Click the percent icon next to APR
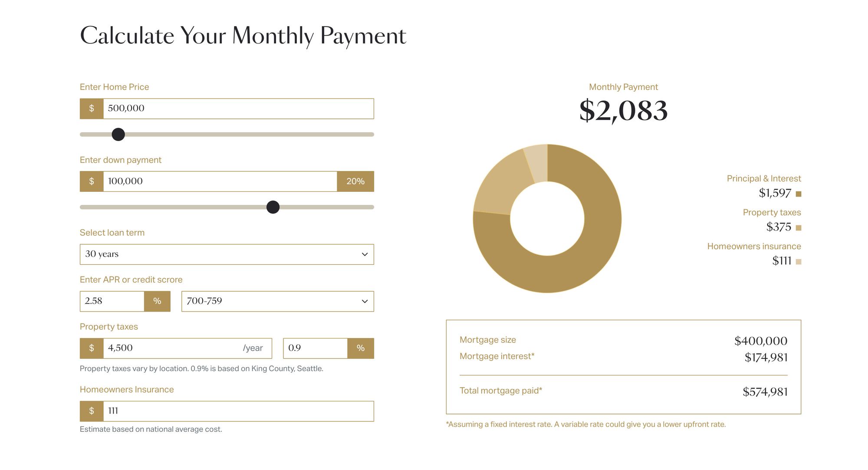Image resolution: width=868 pixels, height=470 pixels. click(157, 301)
